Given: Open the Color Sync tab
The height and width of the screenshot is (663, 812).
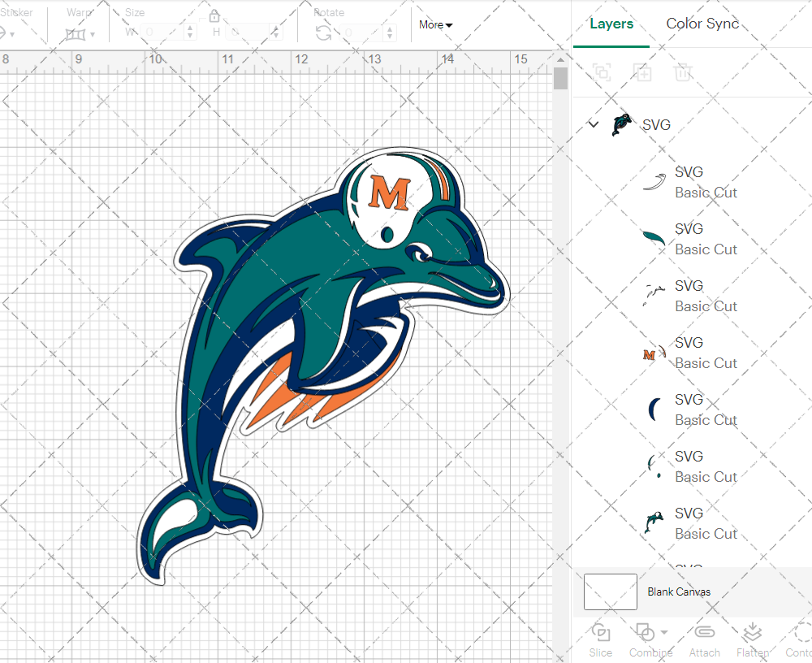Looking at the screenshot, I should 702,24.
